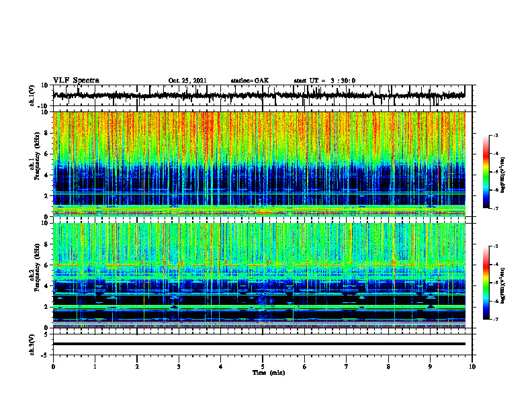Click the "4" kHz tick of ch.1 spectrogram
The image size is (532, 411).
coord(46,175)
